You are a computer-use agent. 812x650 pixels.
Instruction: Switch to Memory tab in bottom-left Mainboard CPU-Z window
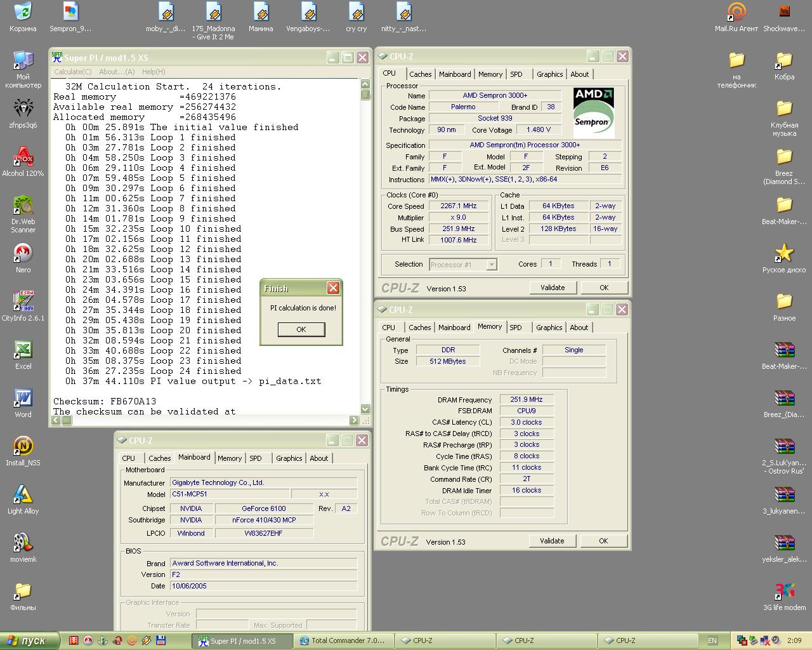[x=230, y=458]
